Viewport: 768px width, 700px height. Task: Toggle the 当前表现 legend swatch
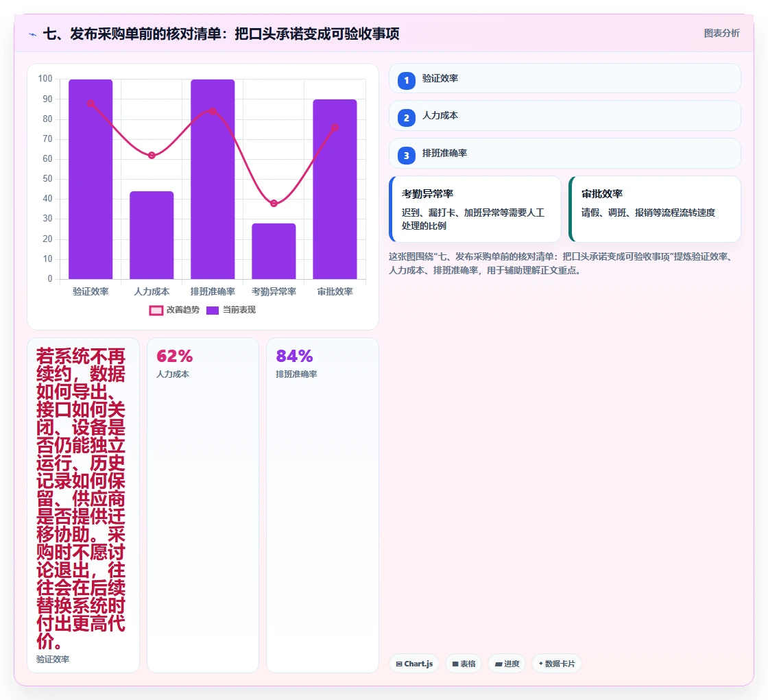tap(212, 310)
